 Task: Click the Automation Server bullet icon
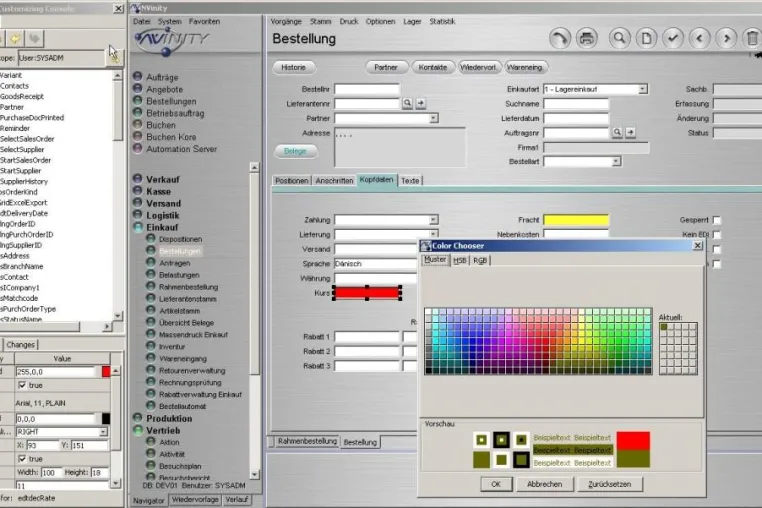pos(138,148)
